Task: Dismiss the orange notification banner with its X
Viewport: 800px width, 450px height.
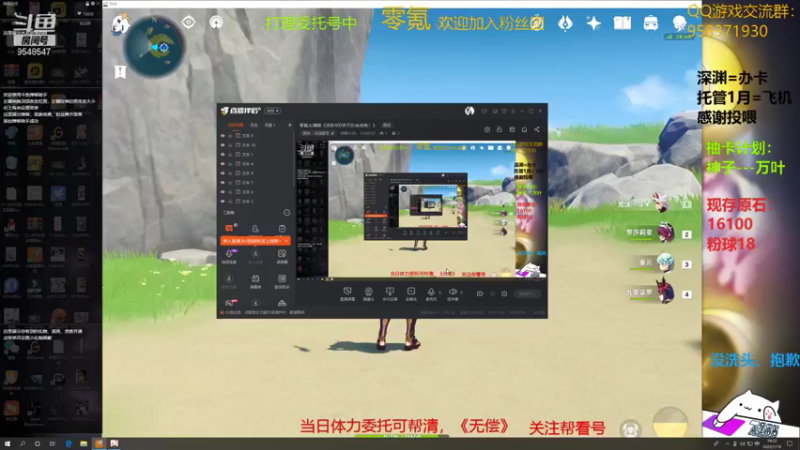Action: pos(287,241)
